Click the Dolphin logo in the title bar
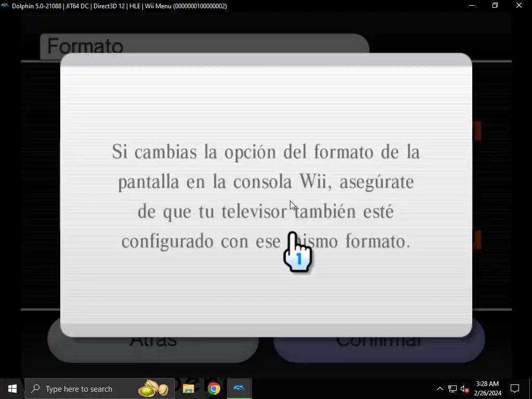Viewport: 532px width, 399px height. [5, 5]
